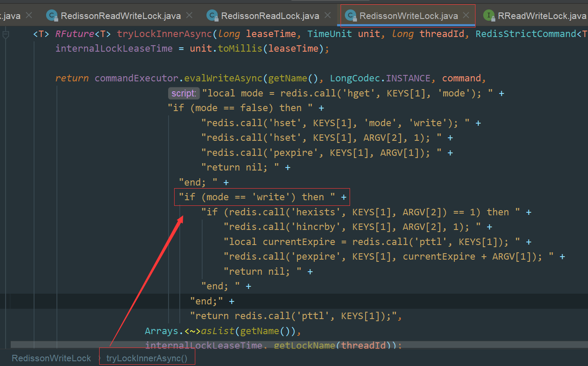Click the LongCodec.INSTANCE reference
The image size is (588, 366).
coord(380,78)
